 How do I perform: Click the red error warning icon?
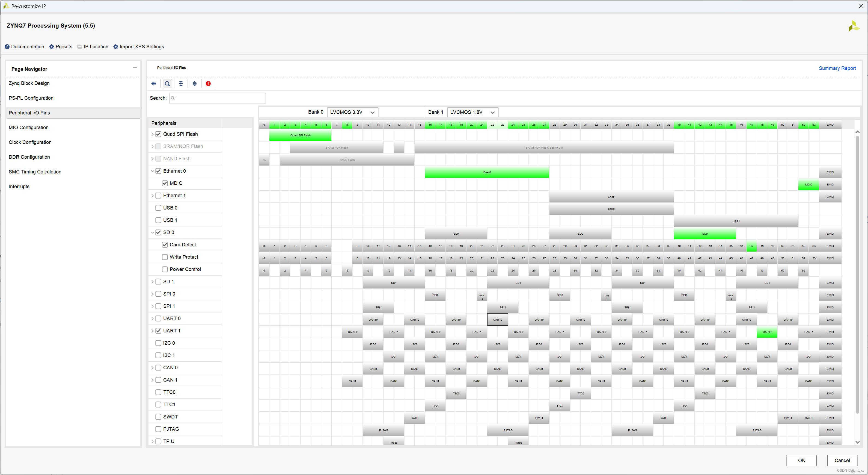[x=208, y=84]
